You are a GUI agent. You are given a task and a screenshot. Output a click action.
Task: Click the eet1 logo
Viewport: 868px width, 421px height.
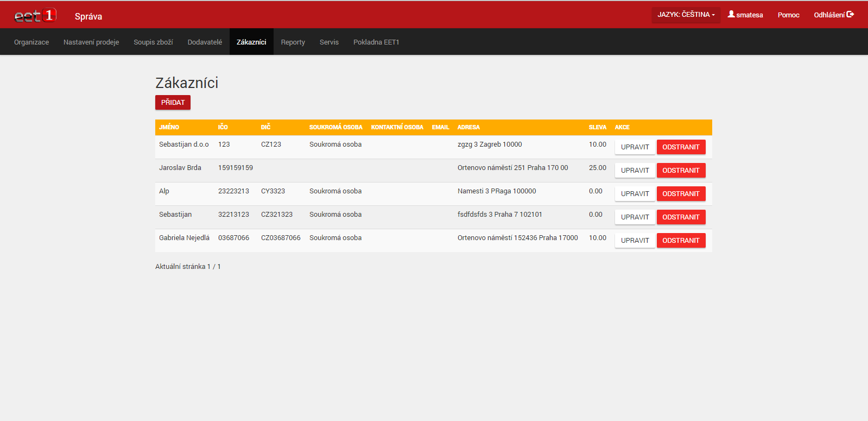coord(35,15)
